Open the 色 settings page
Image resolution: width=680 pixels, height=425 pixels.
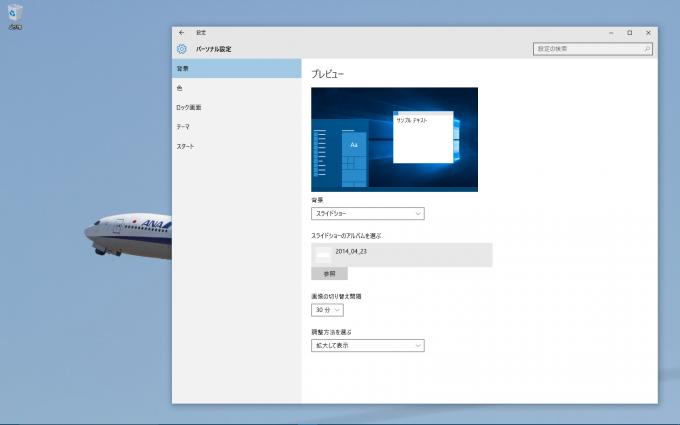coord(237,88)
